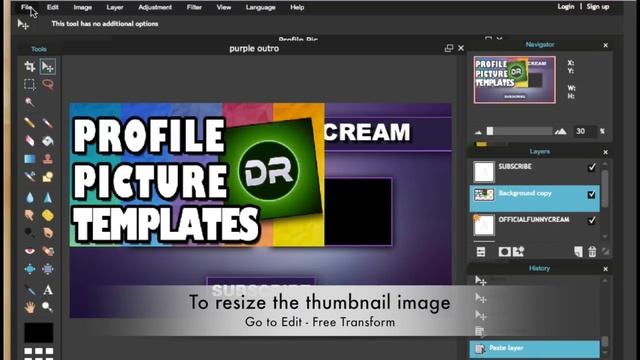Open the Help menu
The image size is (640, 360).
click(297, 7)
